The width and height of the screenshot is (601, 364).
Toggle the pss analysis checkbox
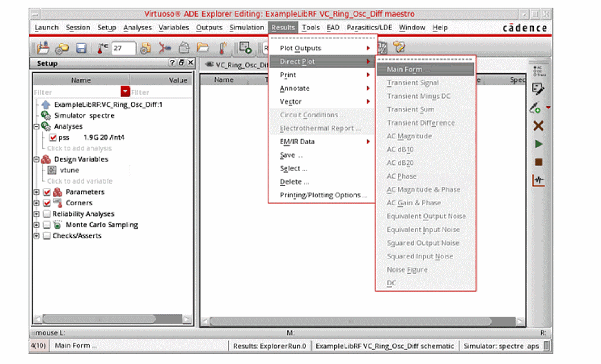coord(53,137)
